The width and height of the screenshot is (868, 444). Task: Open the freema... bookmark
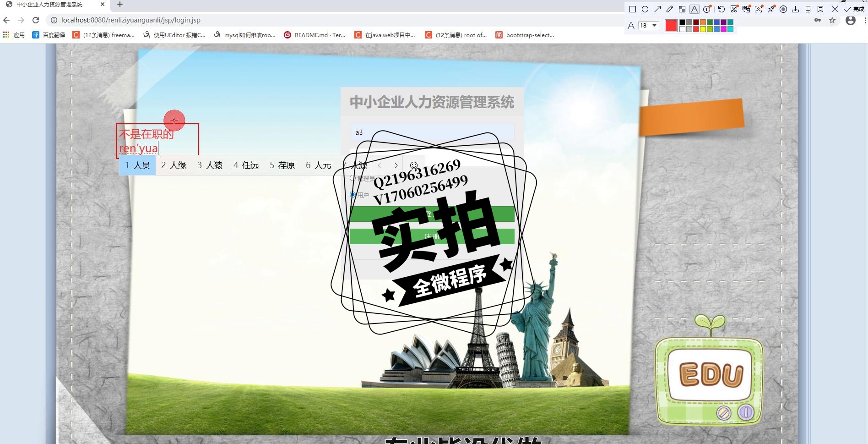(x=103, y=35)
